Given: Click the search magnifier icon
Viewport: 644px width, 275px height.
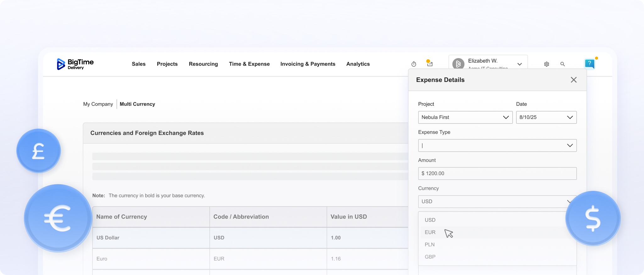Looking at the screenshot, I should (x=563, y=64).
